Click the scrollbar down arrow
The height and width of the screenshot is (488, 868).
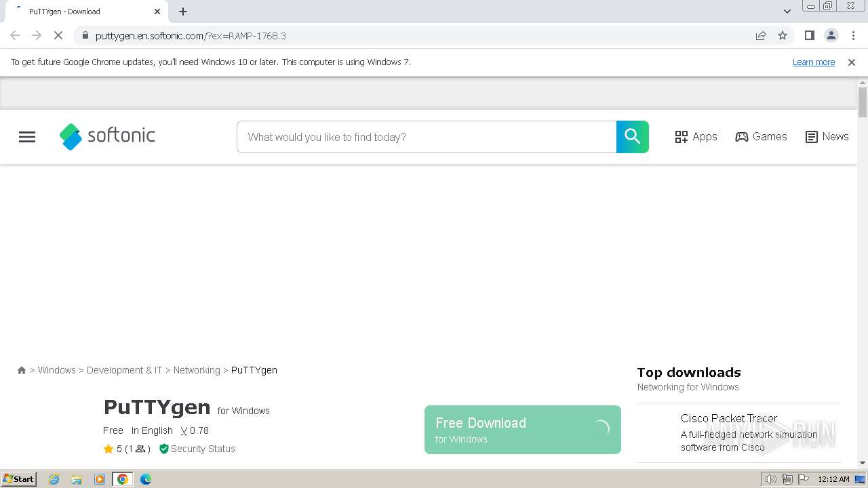point(863,464)
